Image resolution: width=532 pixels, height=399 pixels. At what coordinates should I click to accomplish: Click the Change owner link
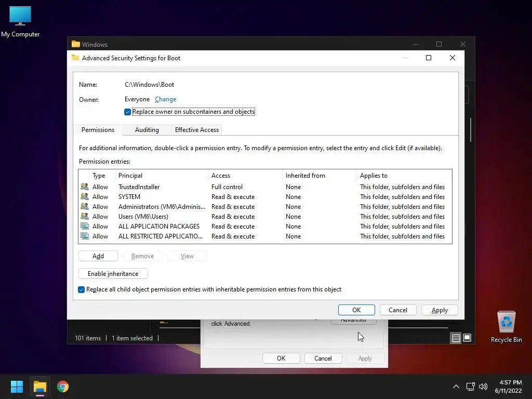(x=165, y=99)
